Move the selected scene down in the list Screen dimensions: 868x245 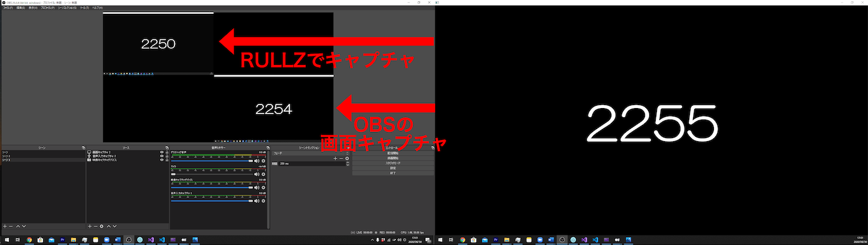point(24,226)
